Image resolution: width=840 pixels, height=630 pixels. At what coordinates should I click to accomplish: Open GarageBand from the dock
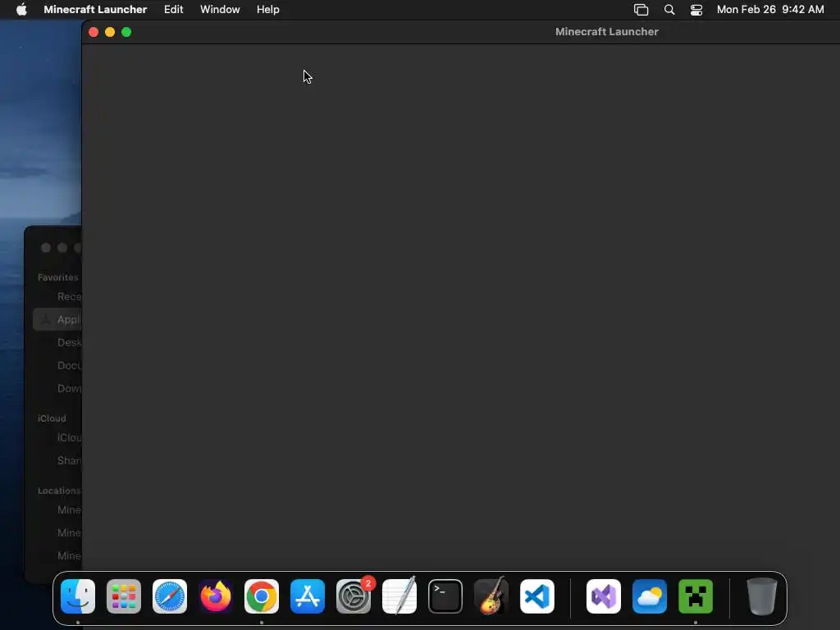tap(491, 596)
